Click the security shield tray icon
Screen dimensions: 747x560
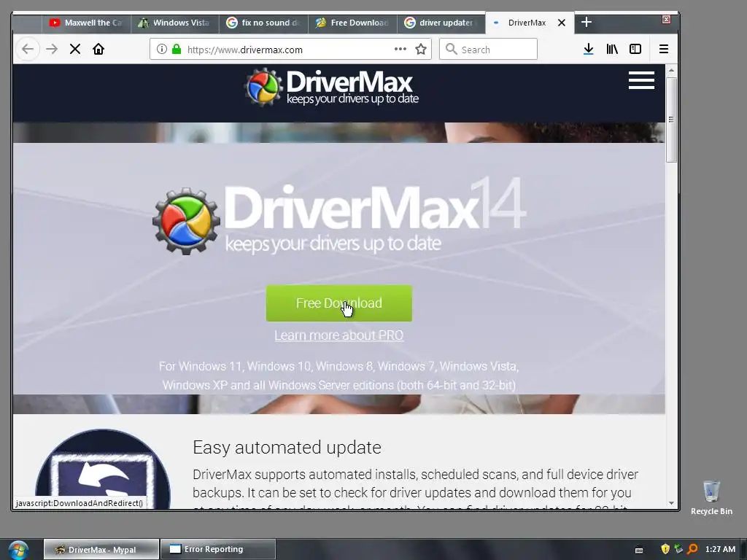pyautogui.click(x=665, y=549)
